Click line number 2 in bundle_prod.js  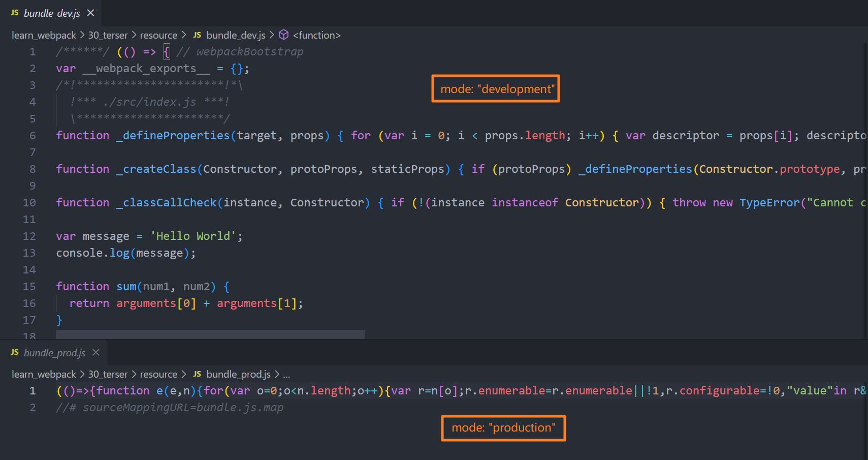click(33, 408)
